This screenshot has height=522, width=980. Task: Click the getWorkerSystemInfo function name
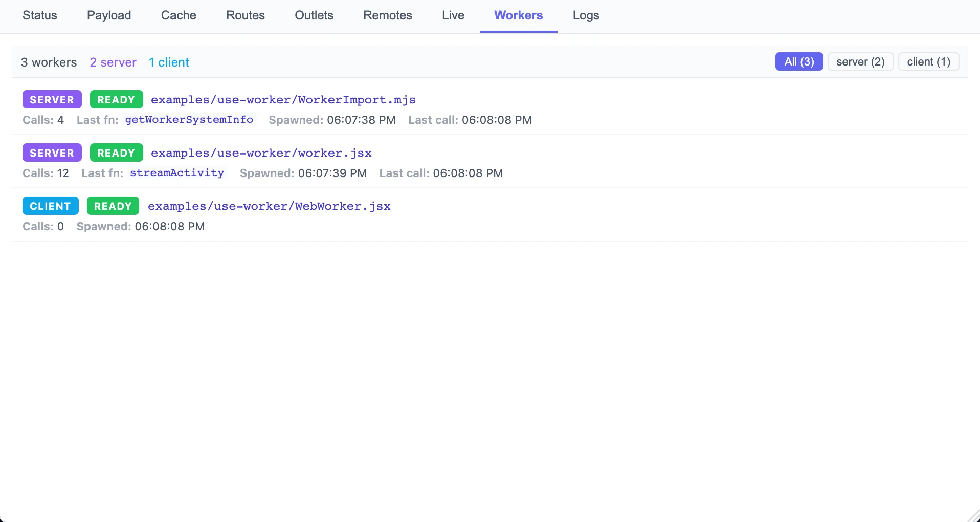click(189, 120)
